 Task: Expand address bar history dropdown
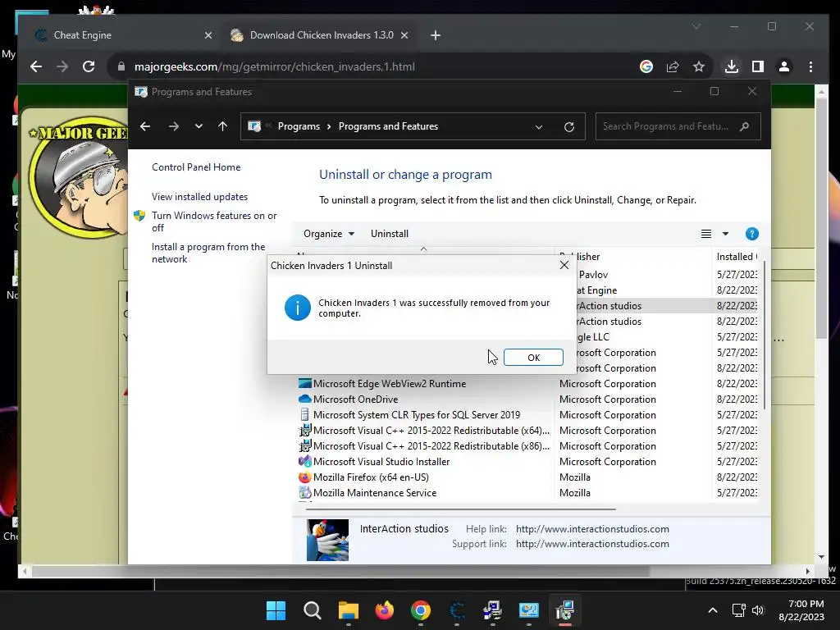click(x=539, y=127)
